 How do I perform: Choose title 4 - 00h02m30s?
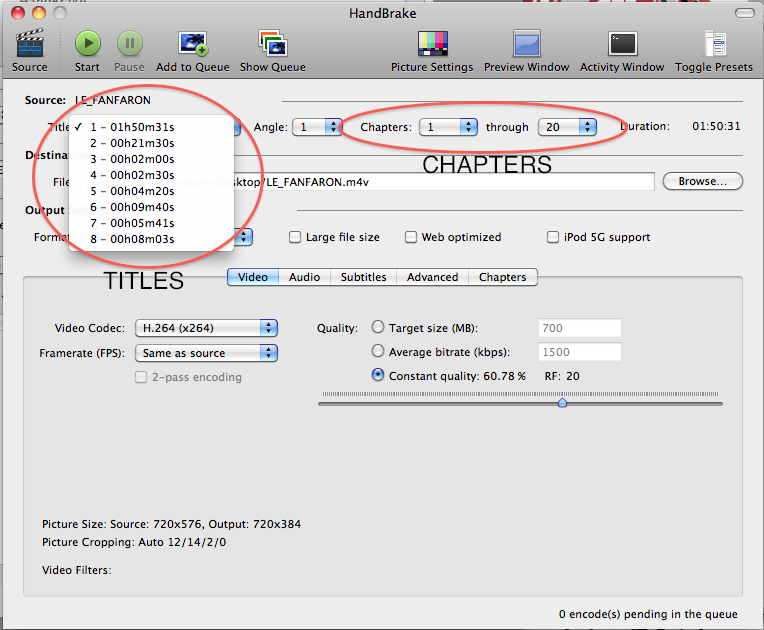(x=152, y=175)
